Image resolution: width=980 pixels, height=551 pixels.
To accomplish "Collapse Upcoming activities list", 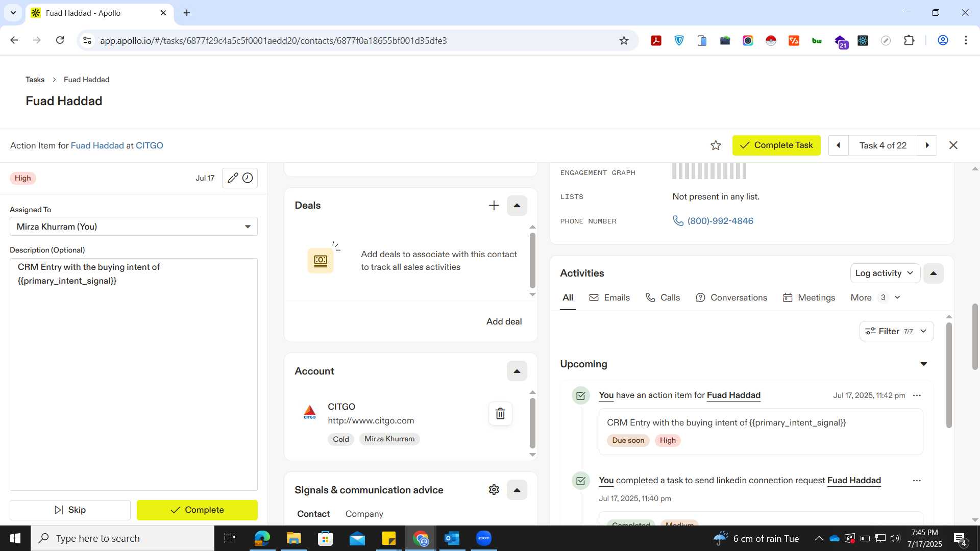I will (923, 364).
